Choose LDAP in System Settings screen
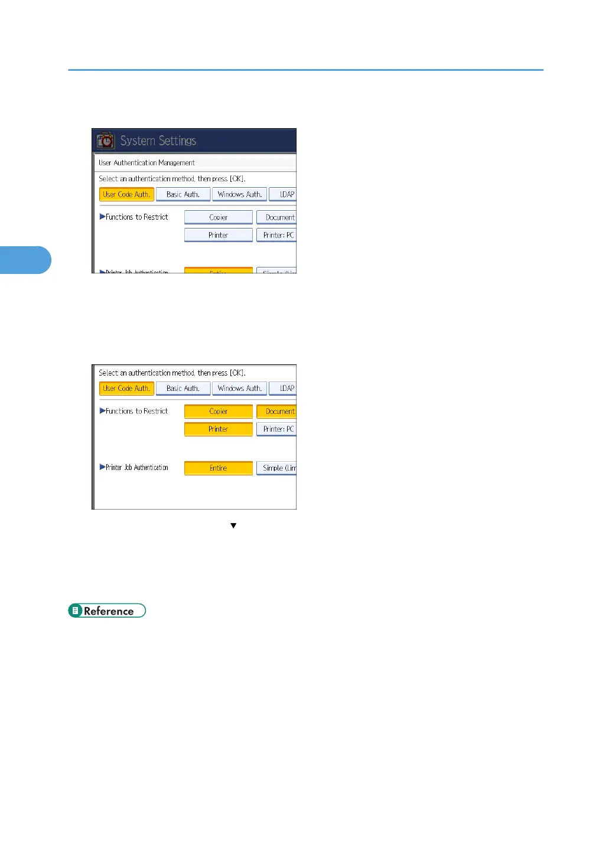This screenshot has width=612, height=868. [283, 194]
